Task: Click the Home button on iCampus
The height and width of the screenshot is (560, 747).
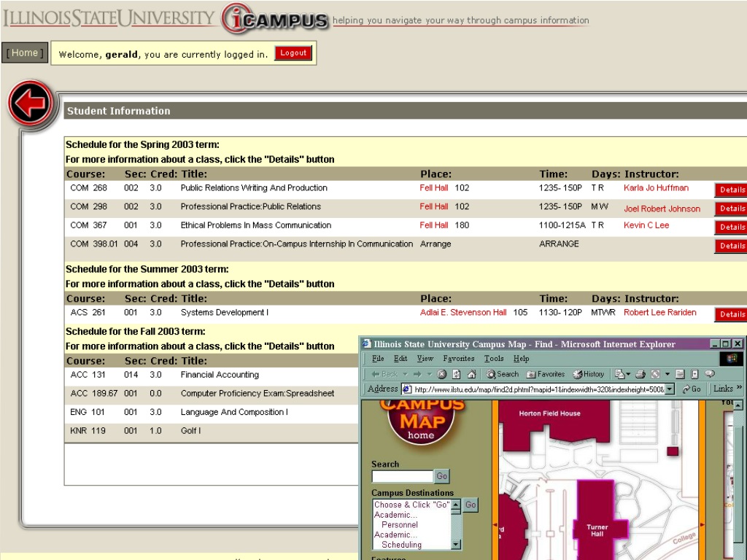Action: click(25, 52)
